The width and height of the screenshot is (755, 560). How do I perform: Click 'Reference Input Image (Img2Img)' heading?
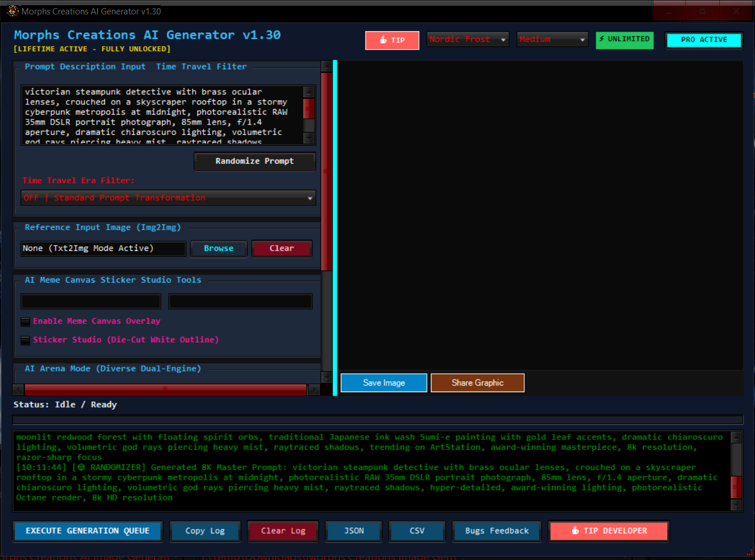pos(103,228)
